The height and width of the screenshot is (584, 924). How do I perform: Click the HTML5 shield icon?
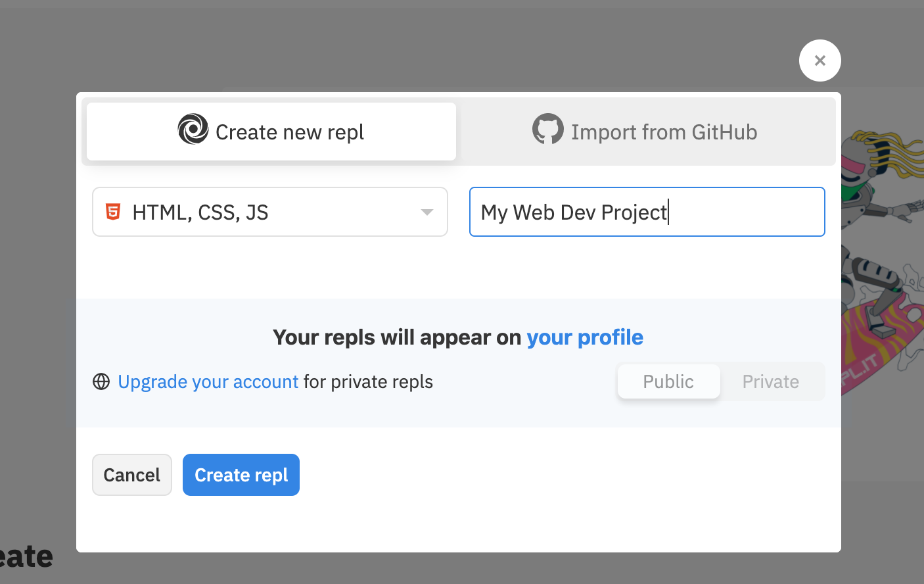113,212
